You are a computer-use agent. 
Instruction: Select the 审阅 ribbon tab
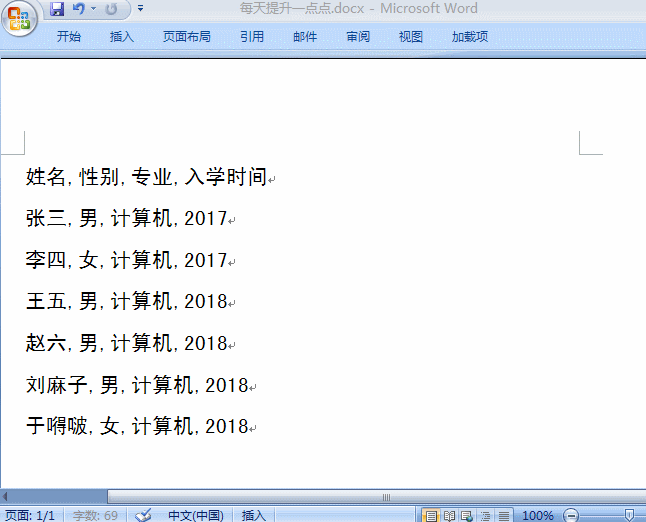click(x=358, y=37)
